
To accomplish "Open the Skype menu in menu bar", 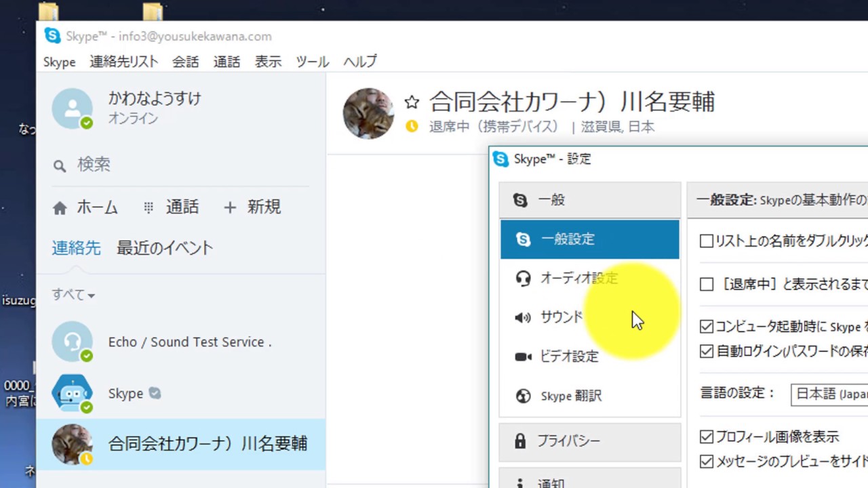I will pos(59,62).
